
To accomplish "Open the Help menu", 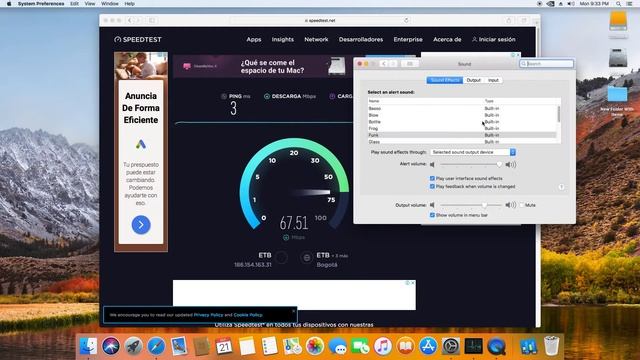I will [129, 4].
